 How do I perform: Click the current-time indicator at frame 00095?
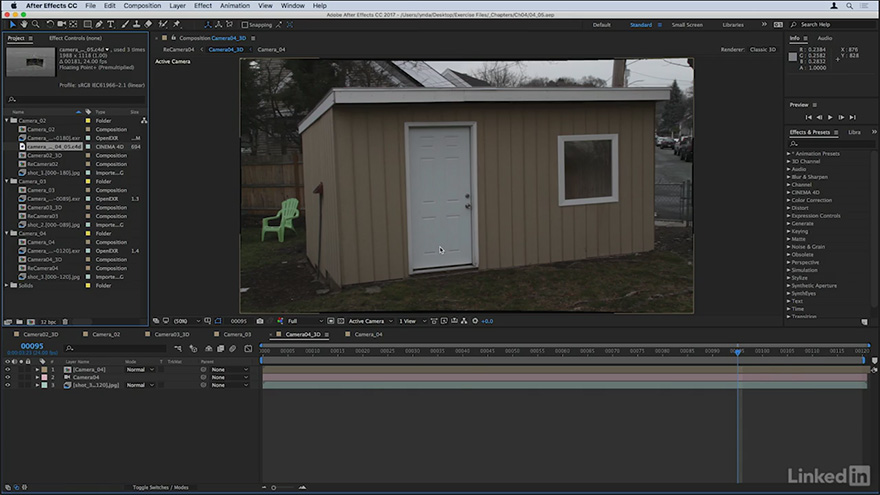coord(737,351)
